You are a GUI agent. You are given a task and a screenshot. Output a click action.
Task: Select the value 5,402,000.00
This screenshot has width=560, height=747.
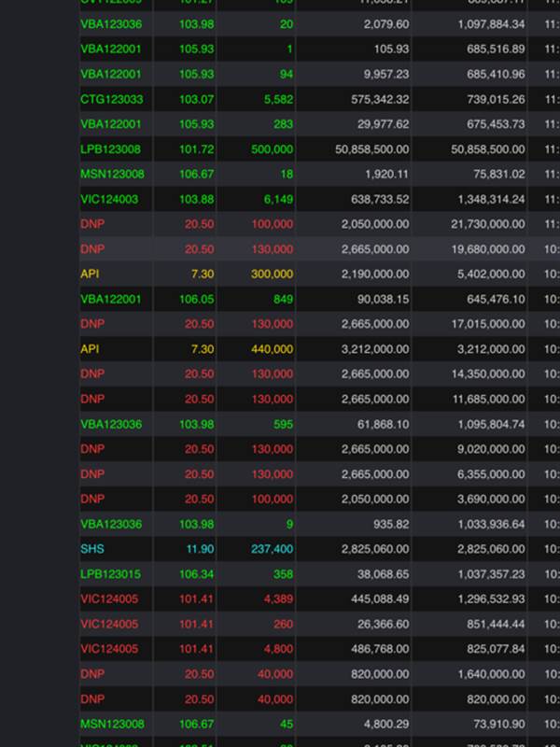(492, 274)
